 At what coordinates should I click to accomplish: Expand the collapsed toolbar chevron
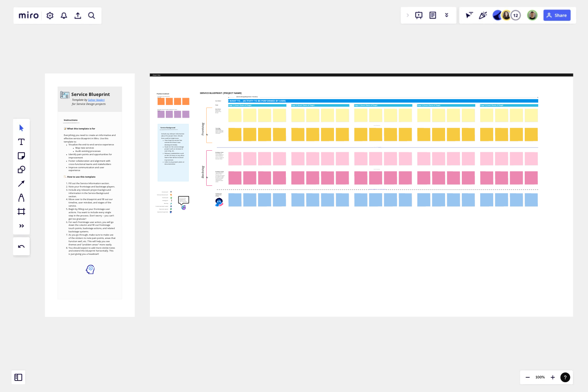408,15
